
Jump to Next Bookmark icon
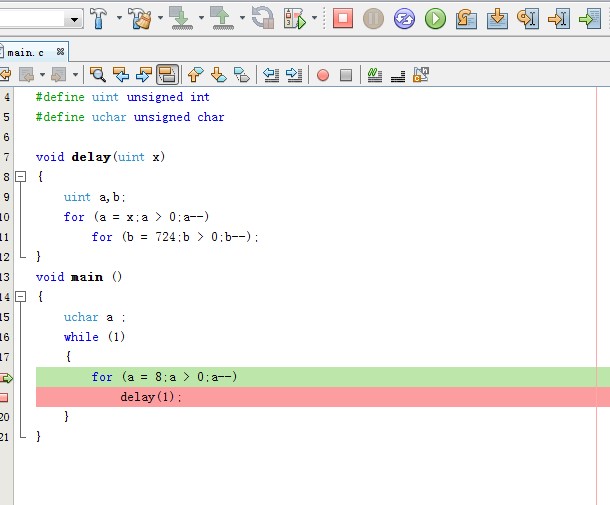click(x=219, y=74)
